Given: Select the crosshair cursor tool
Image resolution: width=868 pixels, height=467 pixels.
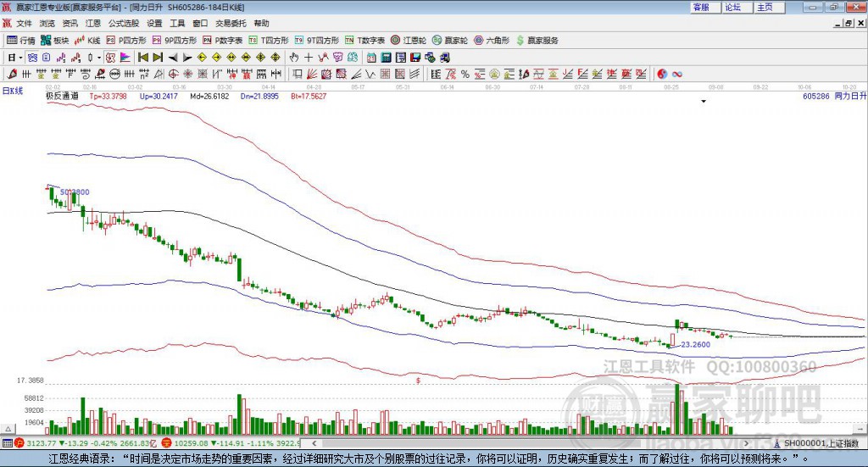Looking at the screenshot, I should [x=309, y=58].
